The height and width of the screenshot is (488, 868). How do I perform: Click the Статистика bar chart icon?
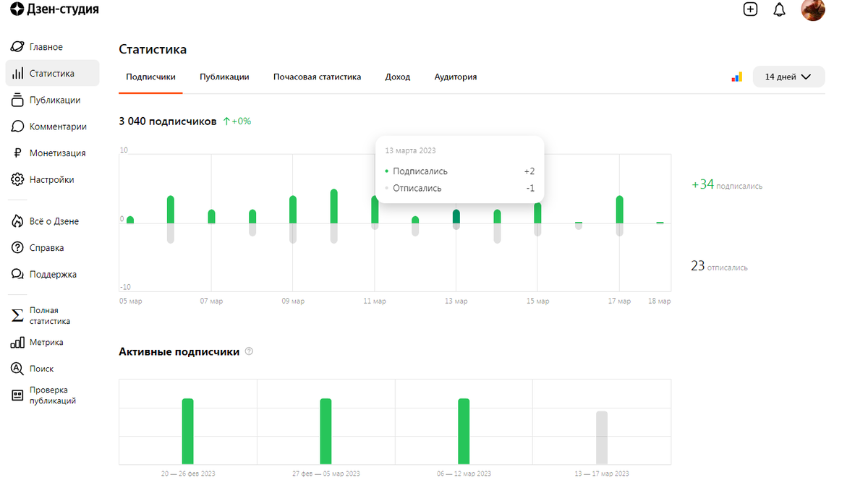[x=17, y=74]
